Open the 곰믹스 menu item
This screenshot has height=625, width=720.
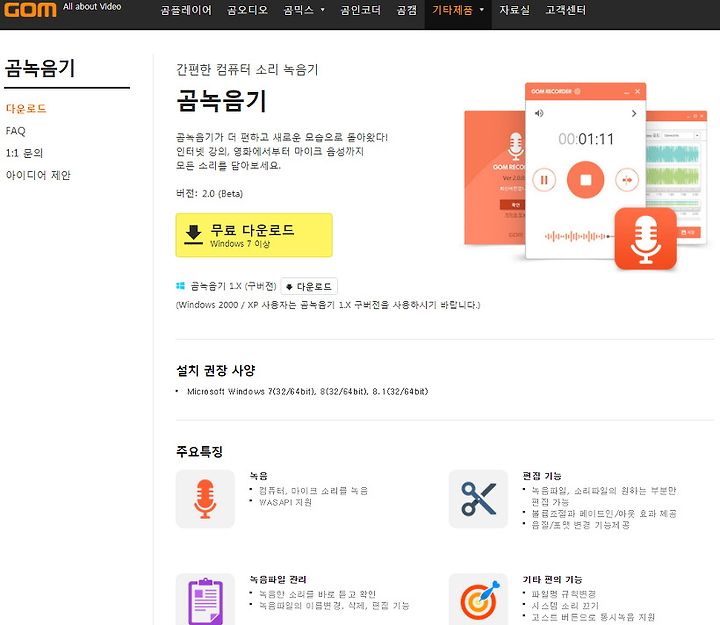click(298, 10)
